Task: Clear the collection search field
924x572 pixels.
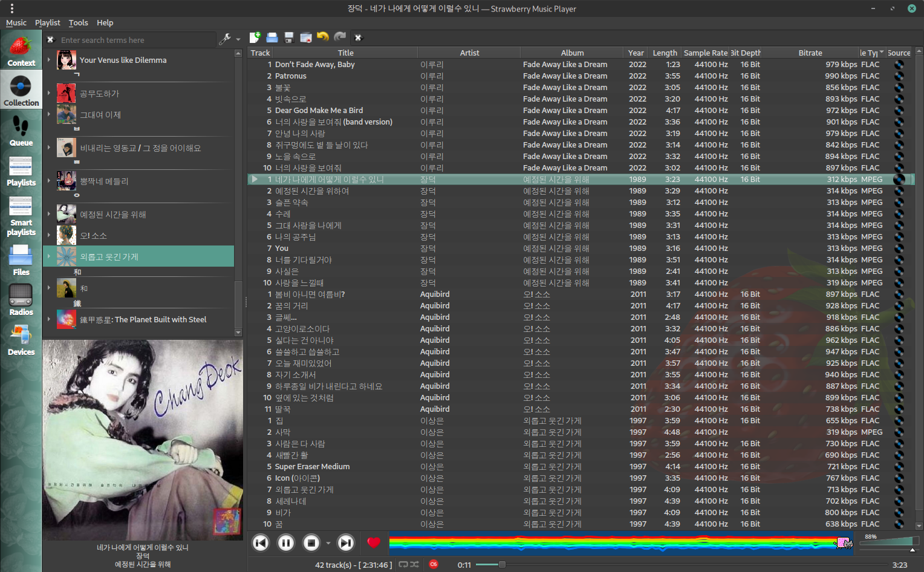Action: [51, 40]
